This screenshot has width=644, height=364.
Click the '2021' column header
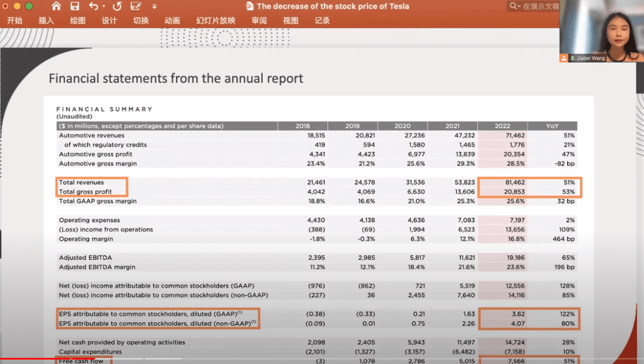point(452,126)
